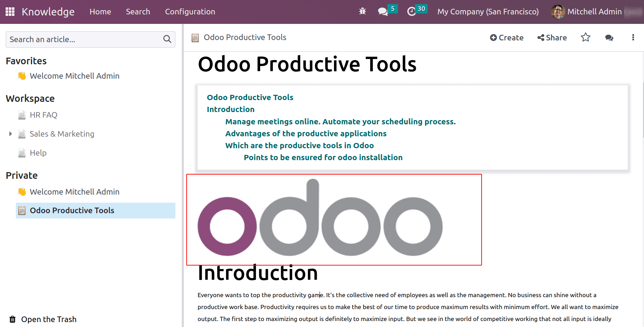Open the apps grid menu icon

point(10,12)
